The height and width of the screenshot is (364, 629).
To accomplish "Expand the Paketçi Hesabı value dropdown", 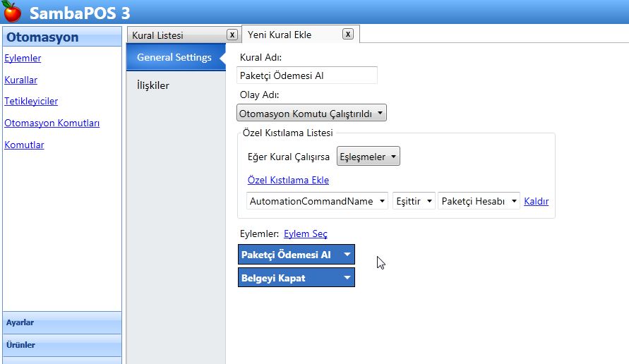I will [479, 201].
